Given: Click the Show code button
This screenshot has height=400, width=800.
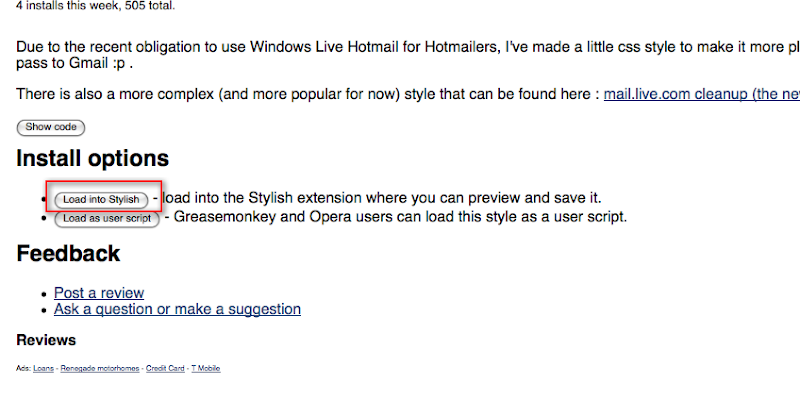Looking at the screenshot, I should (x=51, y=127).
